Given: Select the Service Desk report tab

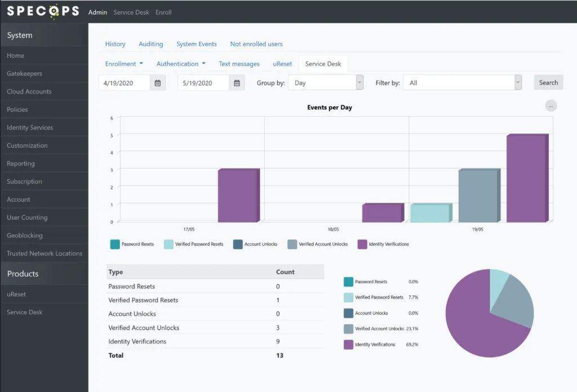Looking at the screenshot, I should (323, 64).
